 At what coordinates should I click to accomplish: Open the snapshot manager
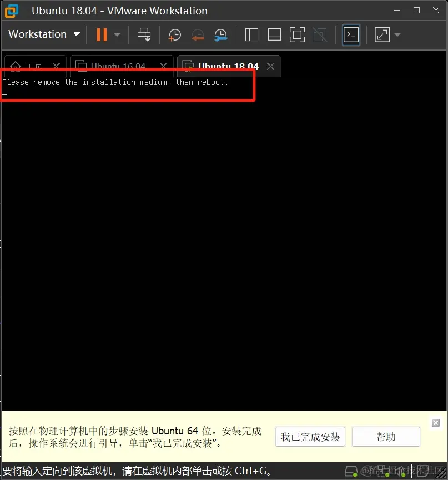click(220, 35)
